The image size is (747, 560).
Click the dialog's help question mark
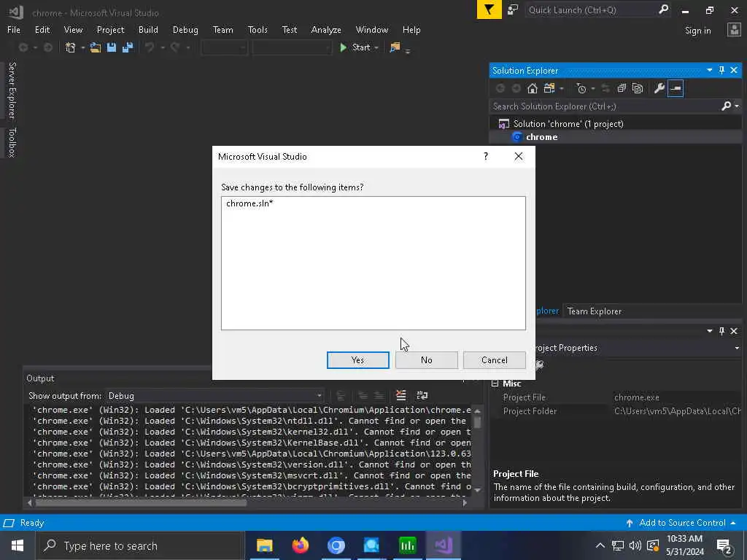click(485, 156)
